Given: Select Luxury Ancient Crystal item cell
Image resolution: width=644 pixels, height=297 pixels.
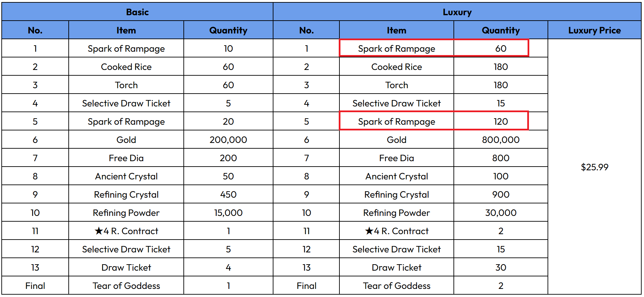Looking at the screenshot, I should coord(396,176).
